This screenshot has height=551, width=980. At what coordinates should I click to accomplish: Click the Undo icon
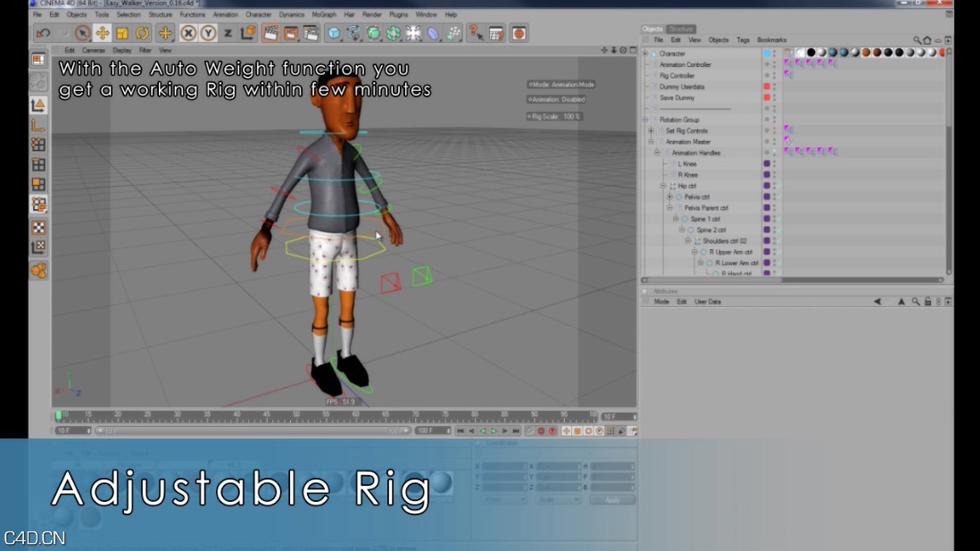(x=45, y=33)
